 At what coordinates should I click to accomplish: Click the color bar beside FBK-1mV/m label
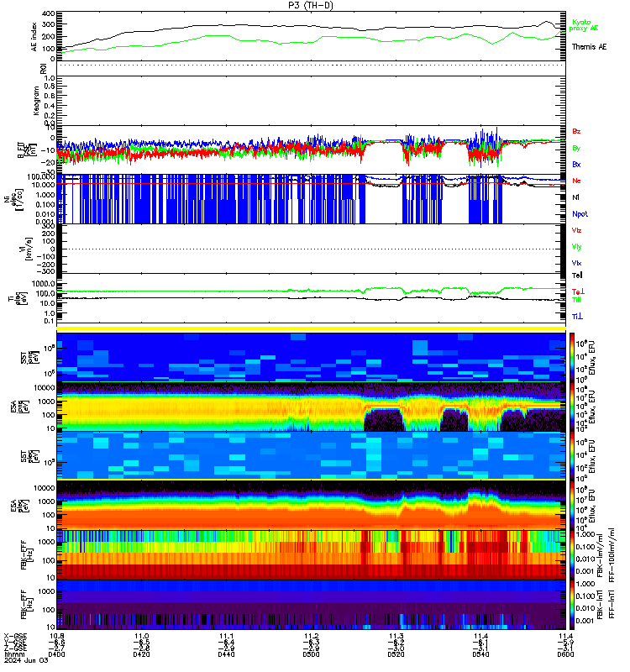click(572, 555)
